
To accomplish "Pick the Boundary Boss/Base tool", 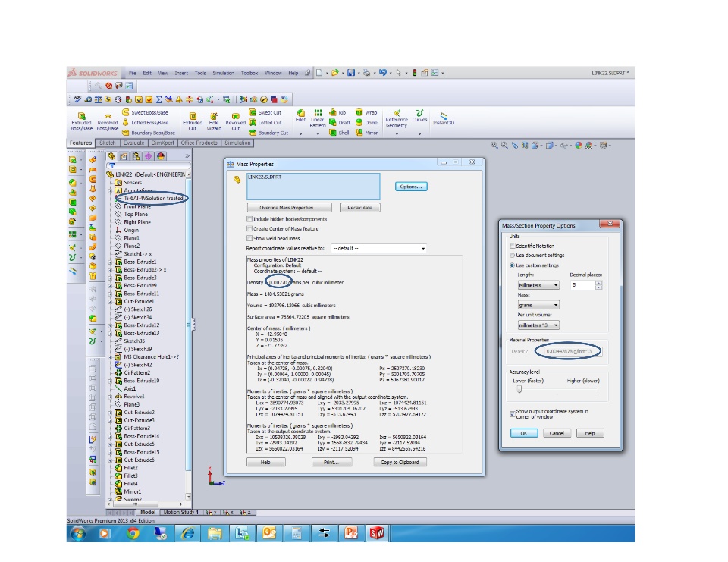I will click(x=149, y=133).
